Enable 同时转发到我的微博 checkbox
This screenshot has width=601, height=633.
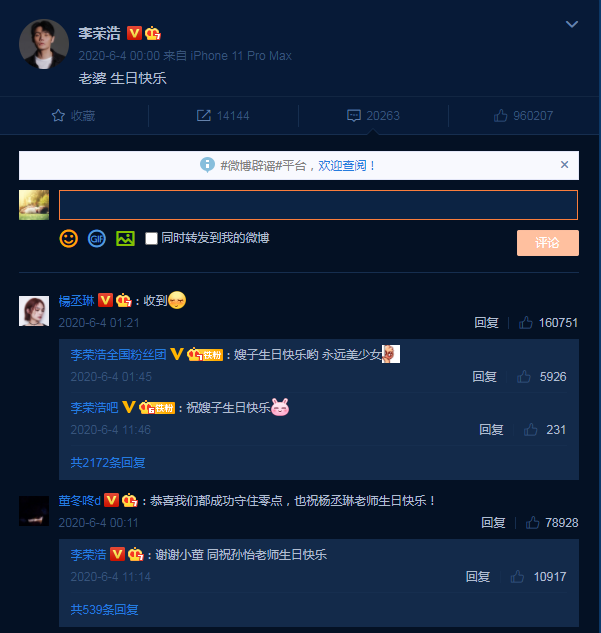[x=151, y=238]
